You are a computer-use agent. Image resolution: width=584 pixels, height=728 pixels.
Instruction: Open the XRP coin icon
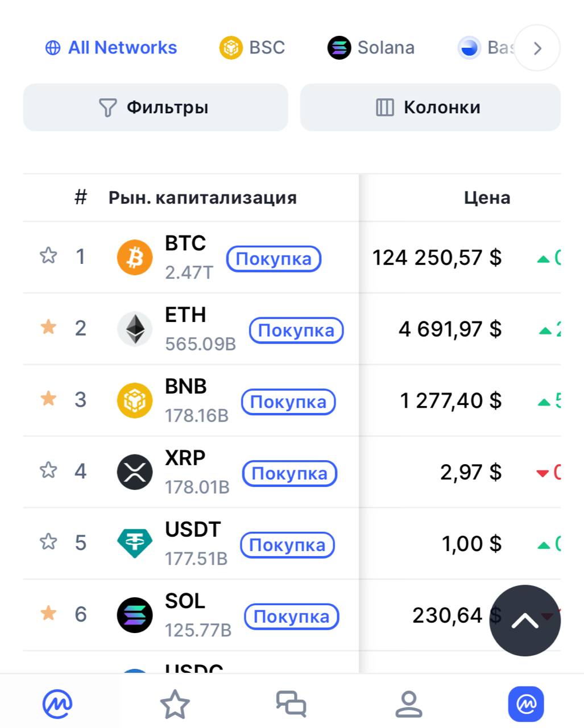click(135, 472)
